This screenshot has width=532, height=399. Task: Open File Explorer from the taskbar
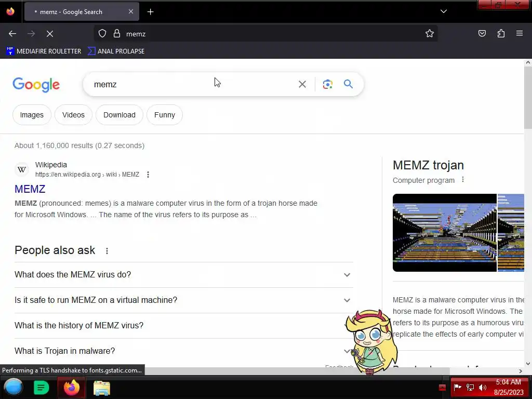click(101, 388)
